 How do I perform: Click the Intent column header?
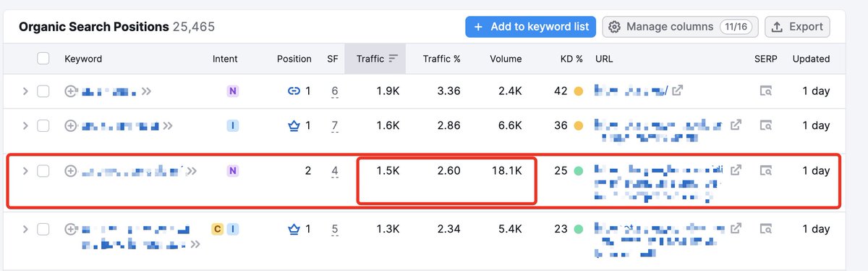225,59
